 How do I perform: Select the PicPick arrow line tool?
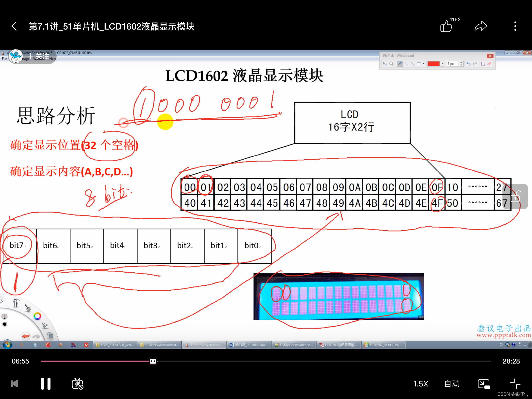coord(412,64)
